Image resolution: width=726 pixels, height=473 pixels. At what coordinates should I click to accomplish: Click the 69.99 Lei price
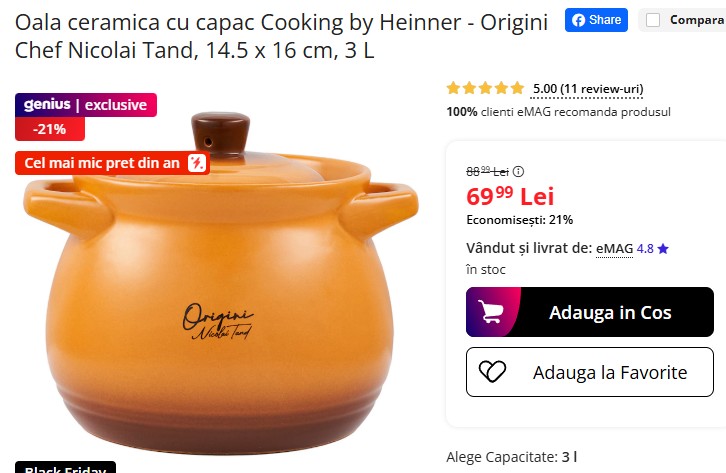(510, 196)
